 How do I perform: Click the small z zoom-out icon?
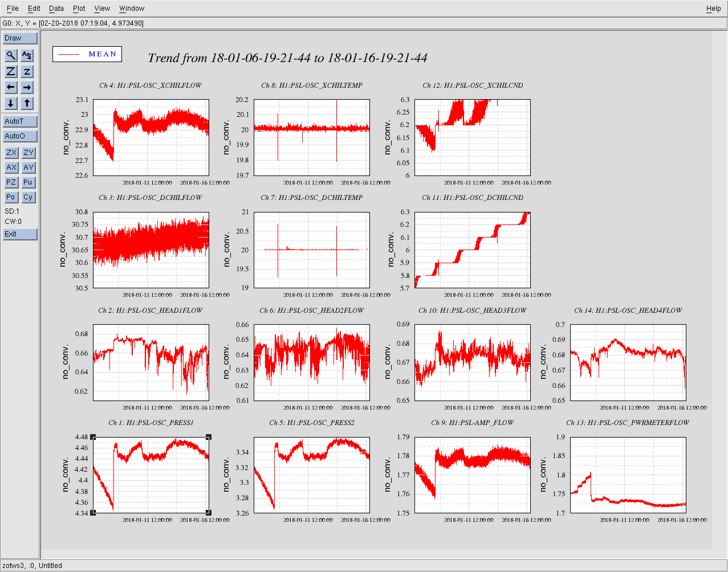pos(27,71)
